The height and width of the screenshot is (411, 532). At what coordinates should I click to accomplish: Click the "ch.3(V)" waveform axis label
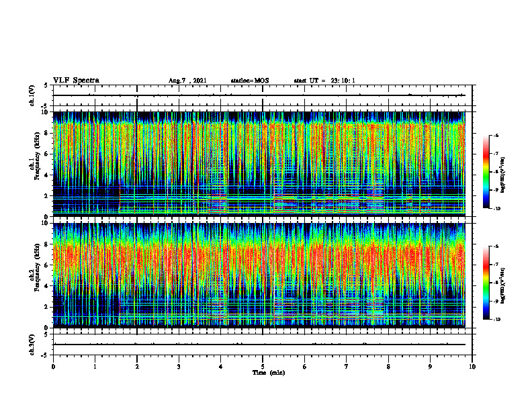[x=32, y=345]
